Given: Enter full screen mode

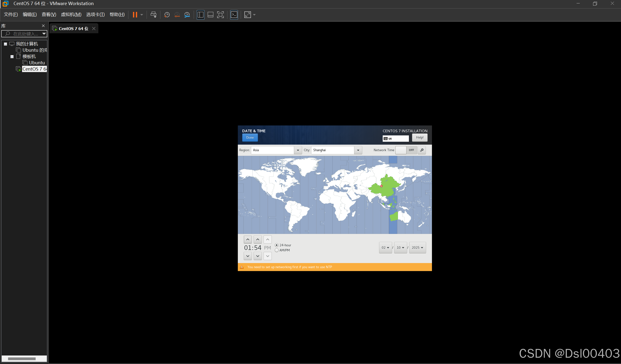Looking at the screenshot, I should click(x=221, y=15).
